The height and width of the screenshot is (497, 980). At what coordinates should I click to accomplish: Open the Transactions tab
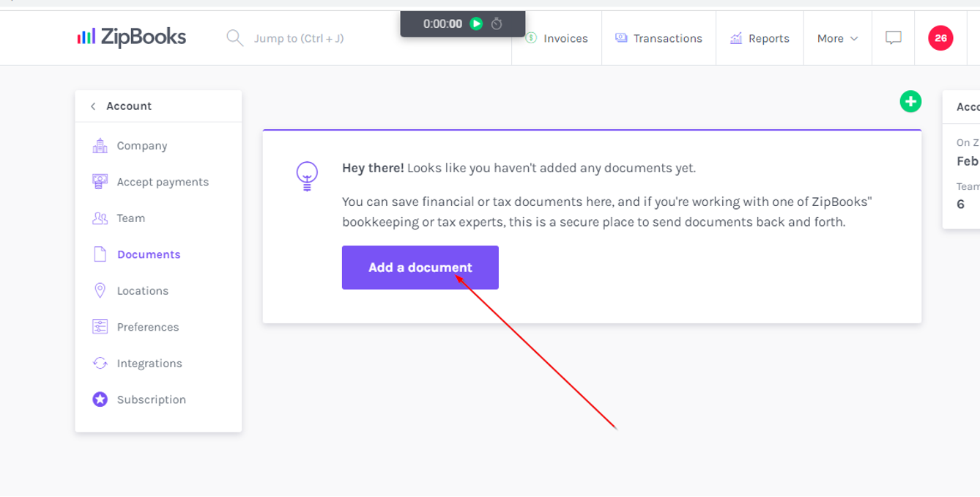tap(658, 38)
